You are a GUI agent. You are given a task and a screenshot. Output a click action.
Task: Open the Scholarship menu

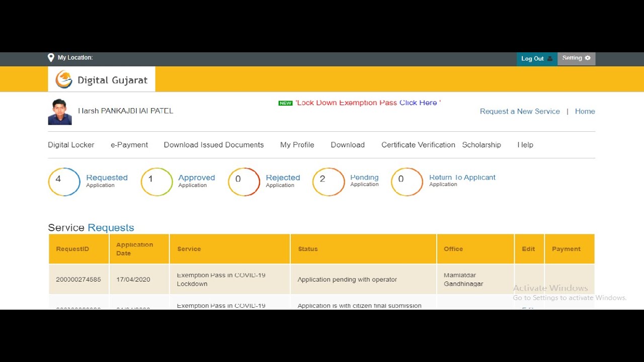pos(481,145)
